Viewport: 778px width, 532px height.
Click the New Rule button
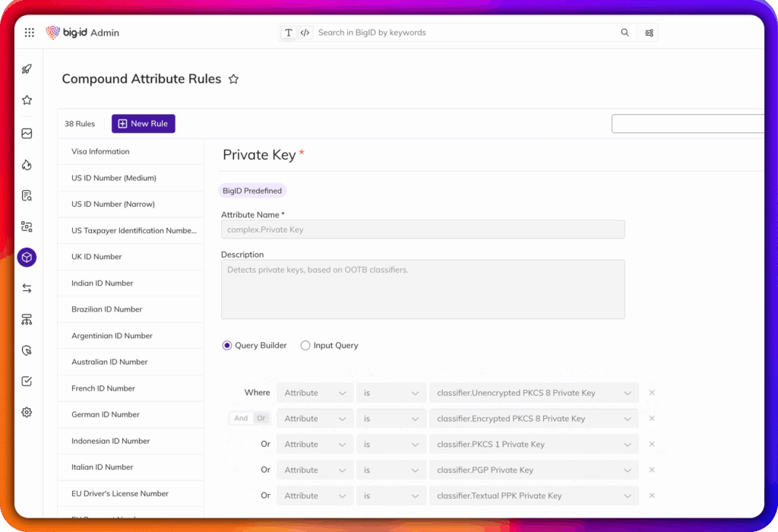coord(143,124)
